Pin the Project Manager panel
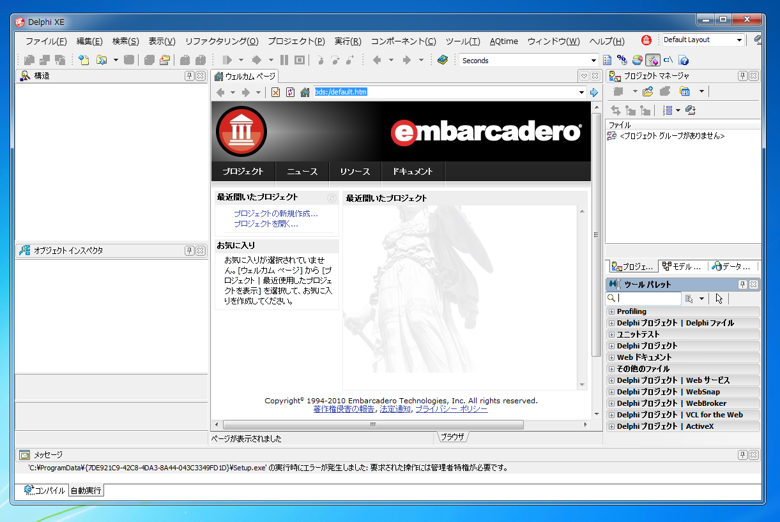The height and width of the screenshot is (522, 780). (x=743, y=76)
